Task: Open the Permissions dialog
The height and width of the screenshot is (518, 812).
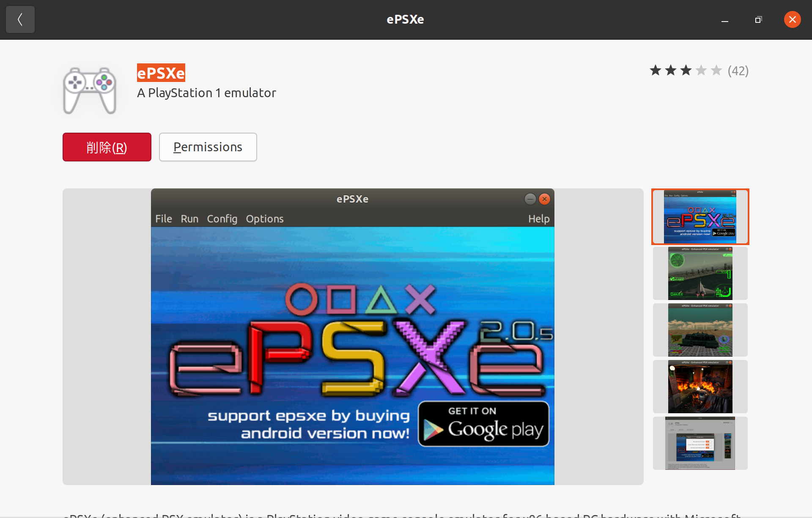Action: [x=208, y=147]
